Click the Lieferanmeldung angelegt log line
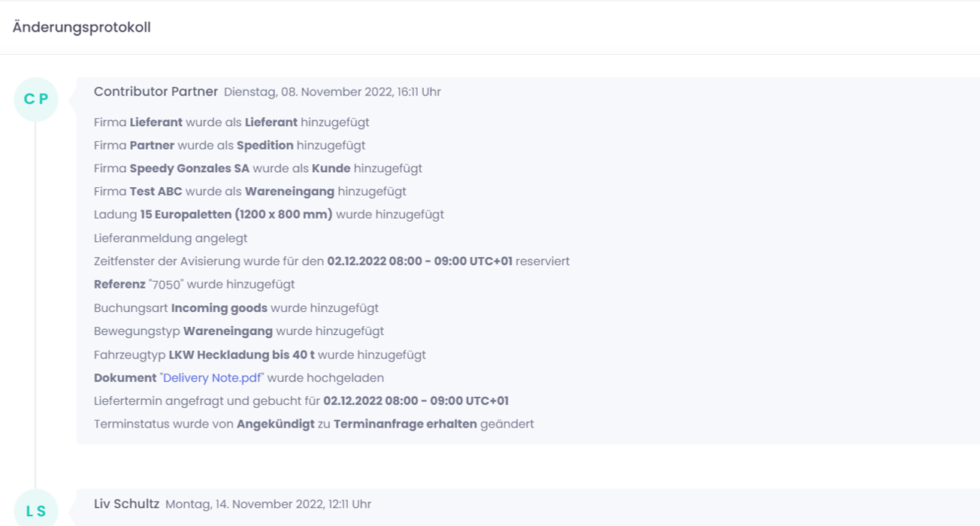The image size is (980, 526). pyautogui.click(x=171, y=238)
